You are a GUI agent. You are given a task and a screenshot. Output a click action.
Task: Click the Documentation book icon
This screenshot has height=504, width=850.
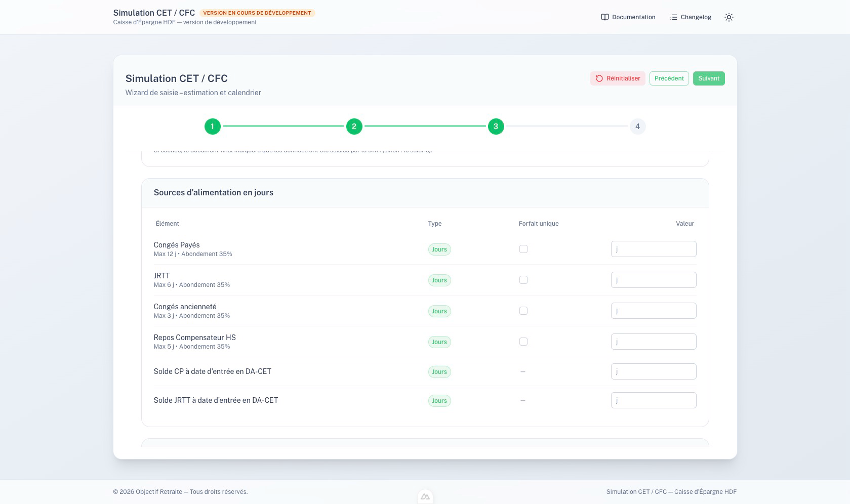click(604, 17)
